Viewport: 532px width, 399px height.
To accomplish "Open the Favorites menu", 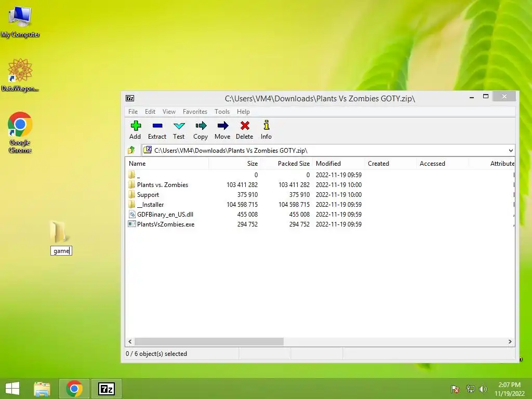I will click(195, 112).
